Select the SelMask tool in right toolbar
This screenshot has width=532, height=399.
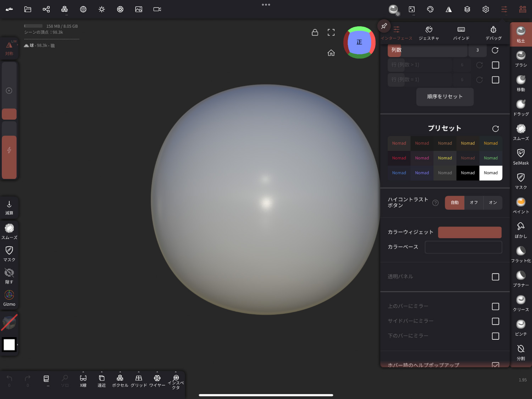pos(521,157)
